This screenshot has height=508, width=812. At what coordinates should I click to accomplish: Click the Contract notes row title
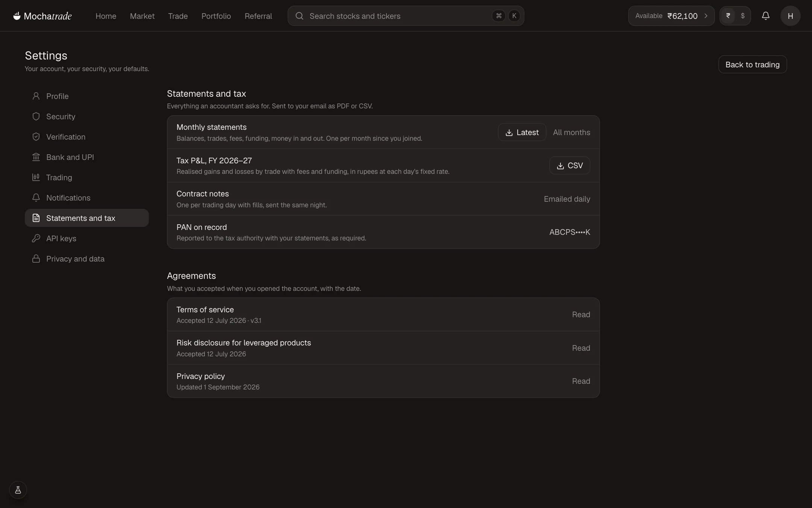[202, 194]
